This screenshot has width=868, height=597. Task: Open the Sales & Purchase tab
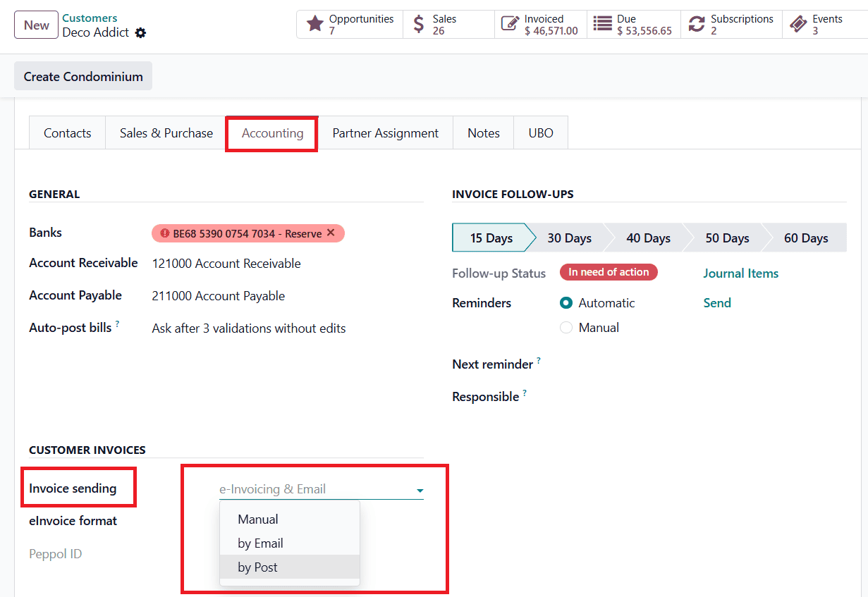tap(165, 133)
